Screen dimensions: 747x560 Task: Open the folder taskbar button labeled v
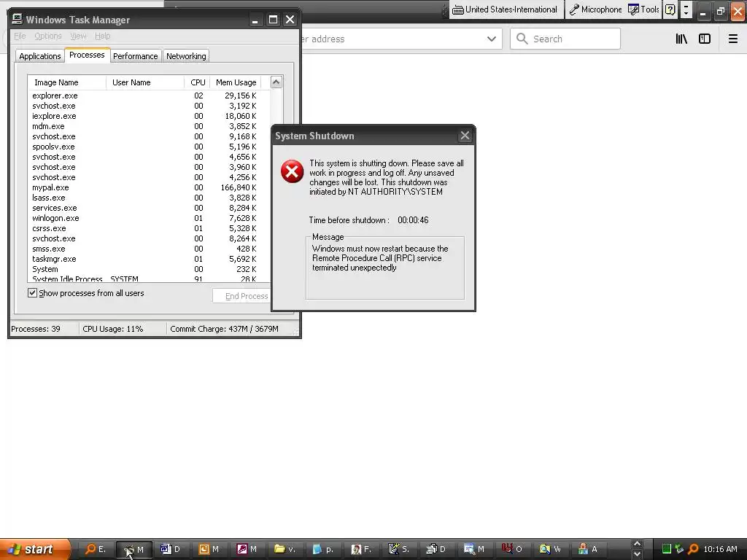point(285,549)
